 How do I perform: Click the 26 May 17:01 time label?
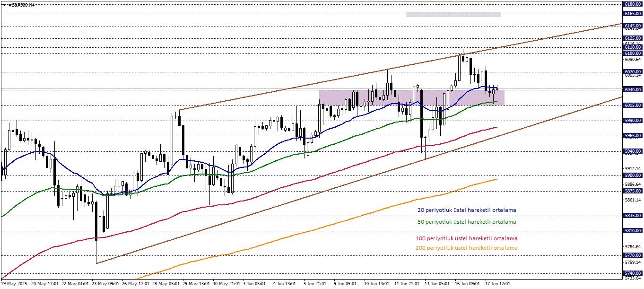(x=135, y=284)
